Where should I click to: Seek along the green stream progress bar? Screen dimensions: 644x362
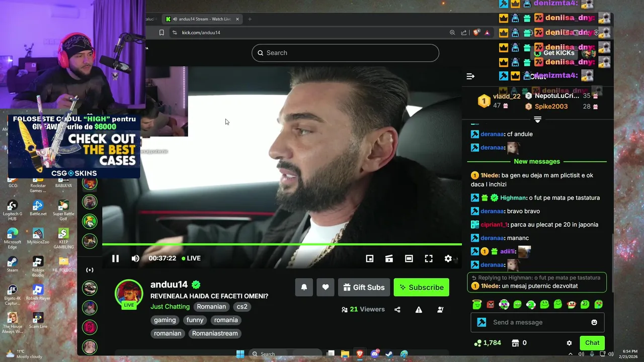coord(282,245)
